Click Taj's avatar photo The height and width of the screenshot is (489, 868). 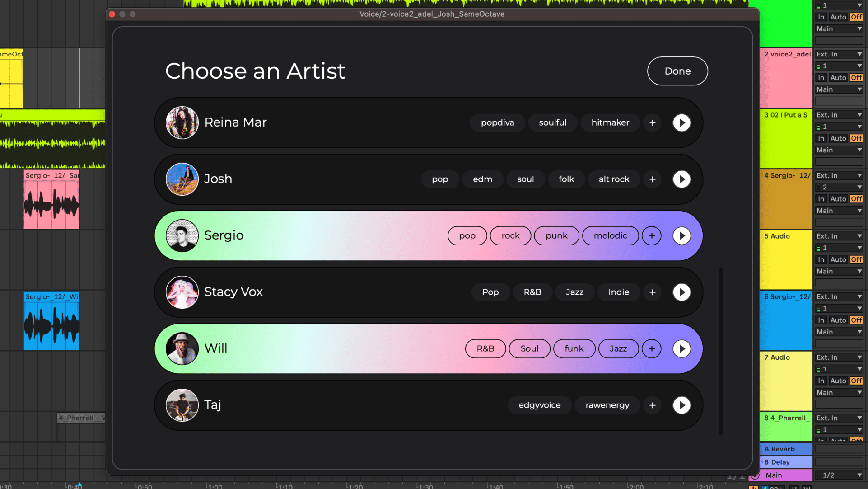(x=182, y=405)
